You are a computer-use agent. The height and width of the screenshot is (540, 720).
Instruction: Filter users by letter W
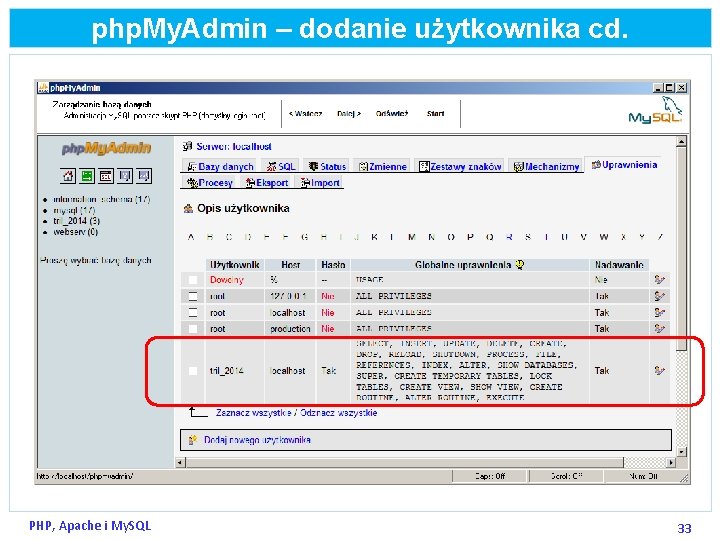(604, 237)
